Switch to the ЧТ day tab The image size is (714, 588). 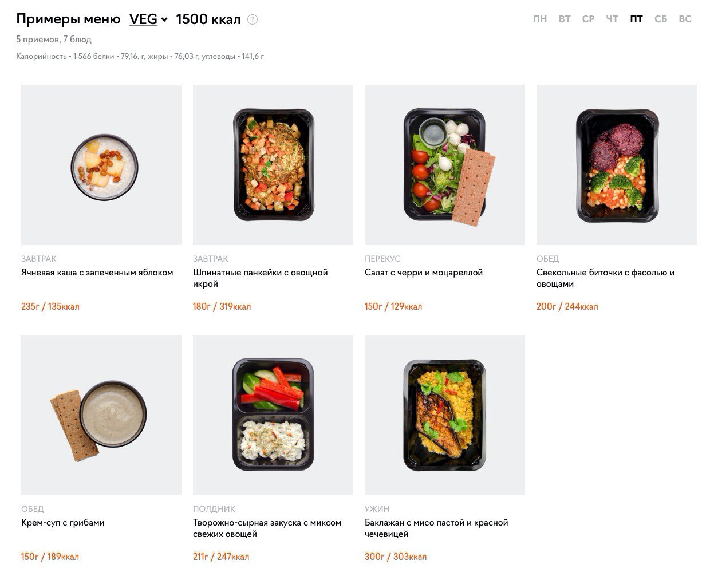click(612, 19)
